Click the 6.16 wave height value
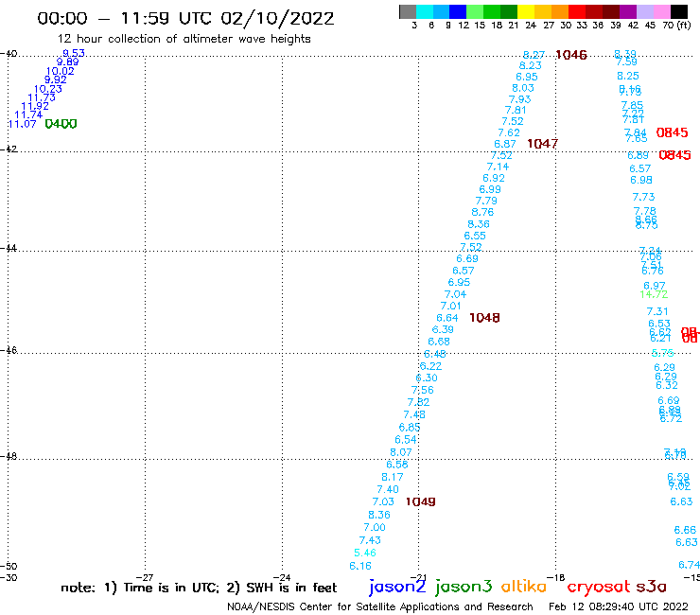Screen dimensions: 700x615 (360, 566)
